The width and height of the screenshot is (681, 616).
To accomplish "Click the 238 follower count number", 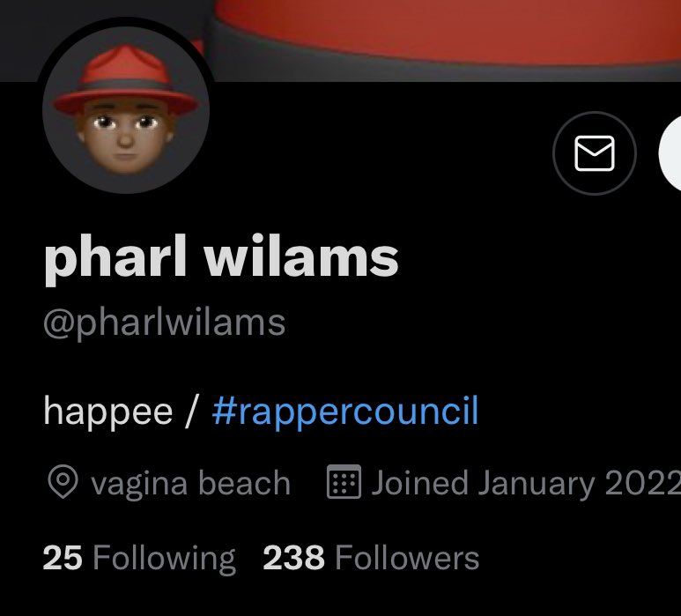I will (293, 557).
